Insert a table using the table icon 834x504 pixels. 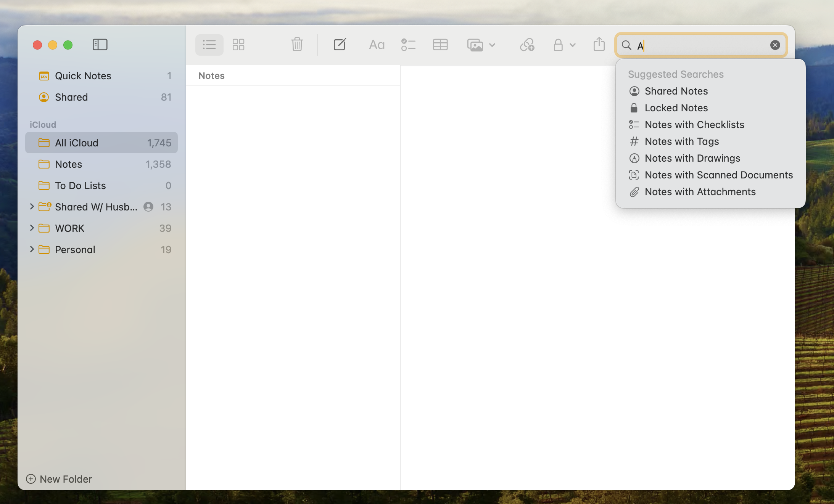(440, 45)
